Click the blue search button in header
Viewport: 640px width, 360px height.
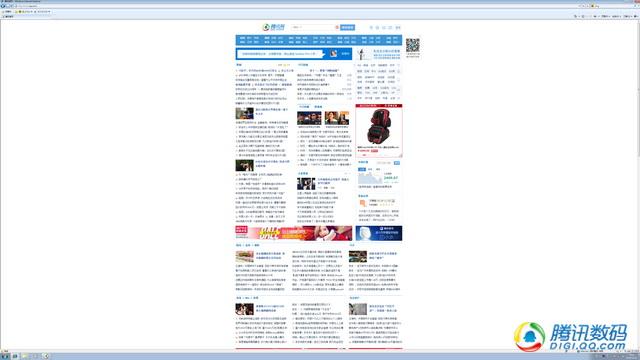[347, 27]
